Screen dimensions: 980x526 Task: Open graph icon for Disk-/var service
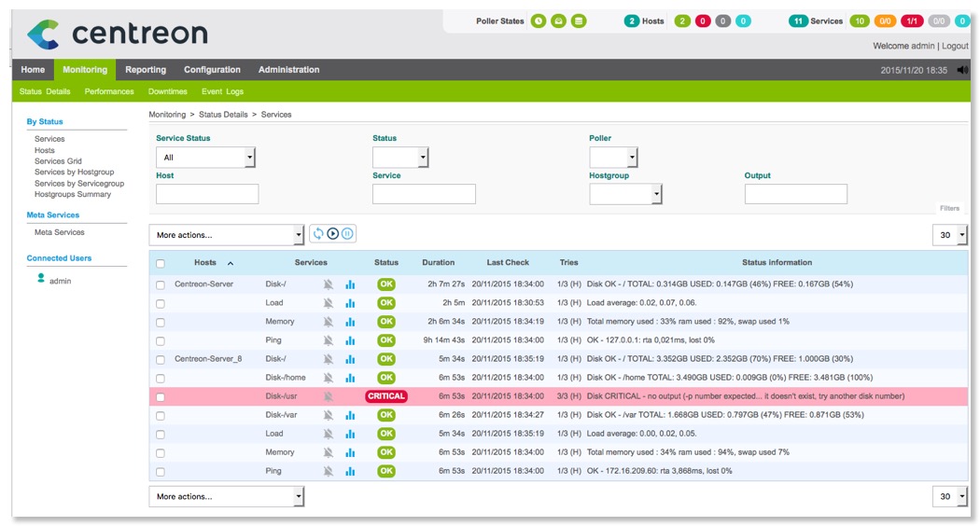(350, 415)
